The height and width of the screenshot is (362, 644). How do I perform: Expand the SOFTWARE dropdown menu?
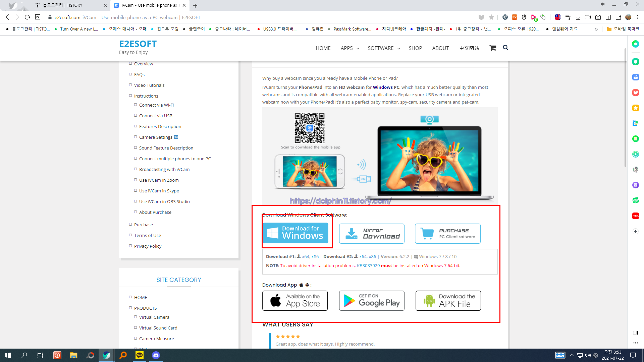coord(384,48)
